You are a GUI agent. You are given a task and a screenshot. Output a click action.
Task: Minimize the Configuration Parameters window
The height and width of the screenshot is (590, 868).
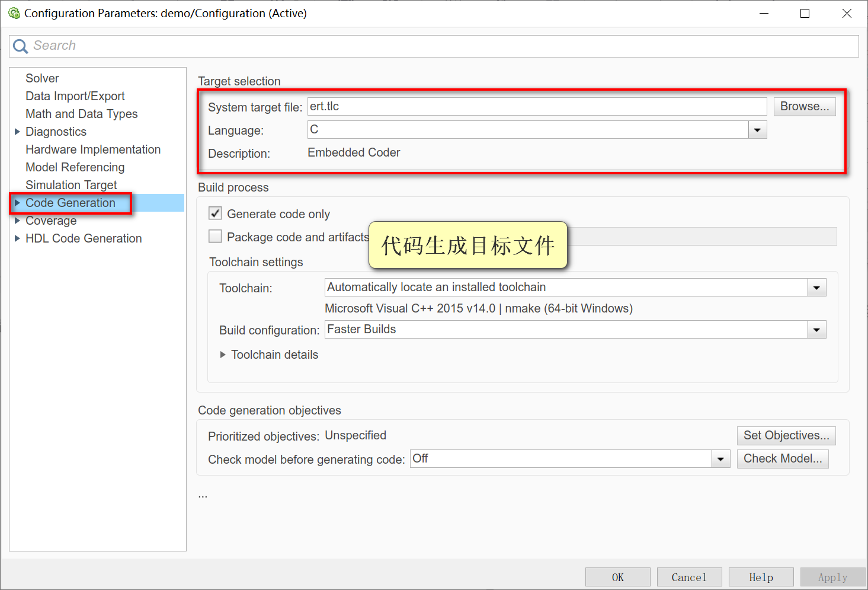point(764,13)
